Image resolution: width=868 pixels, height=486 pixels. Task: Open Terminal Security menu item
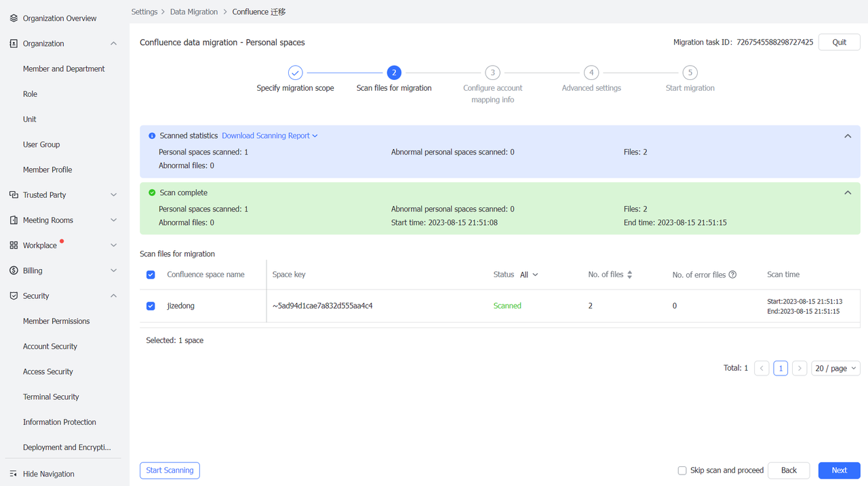[51, 397]
